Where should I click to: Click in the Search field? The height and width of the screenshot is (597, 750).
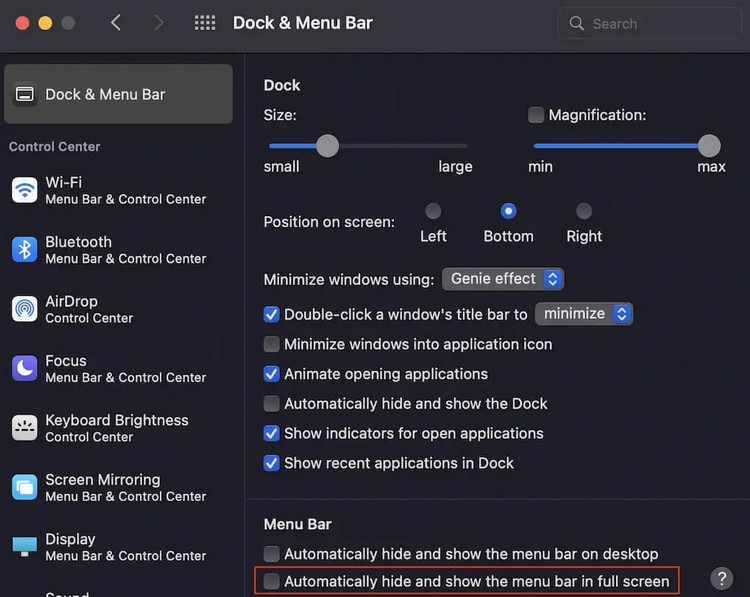click(650, 23)
